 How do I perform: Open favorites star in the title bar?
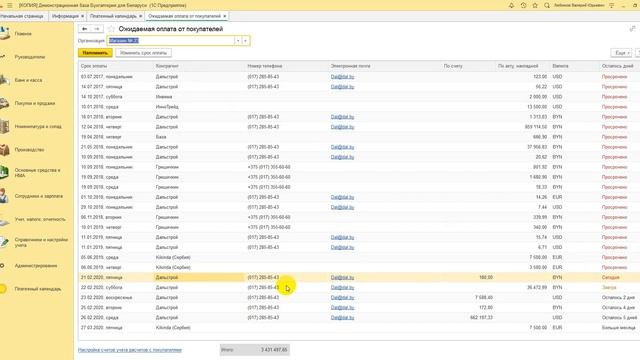[x=535, y=5]
